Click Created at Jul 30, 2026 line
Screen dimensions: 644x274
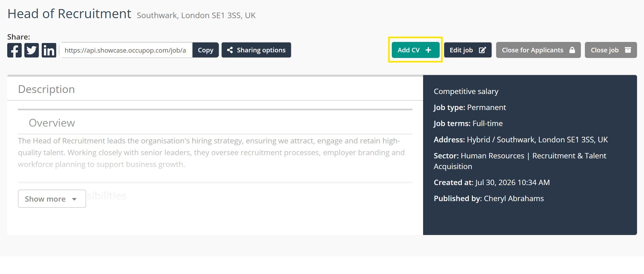click(x=492, y=182)
